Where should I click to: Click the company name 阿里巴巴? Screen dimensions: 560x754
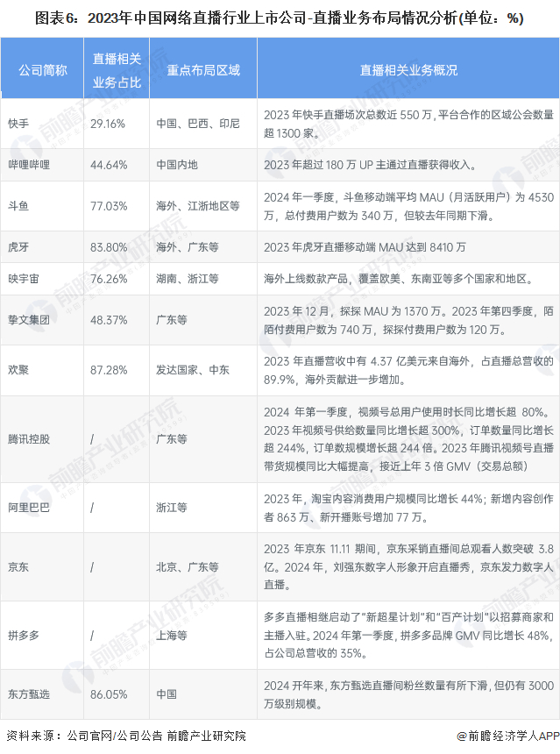click(29, 508)
